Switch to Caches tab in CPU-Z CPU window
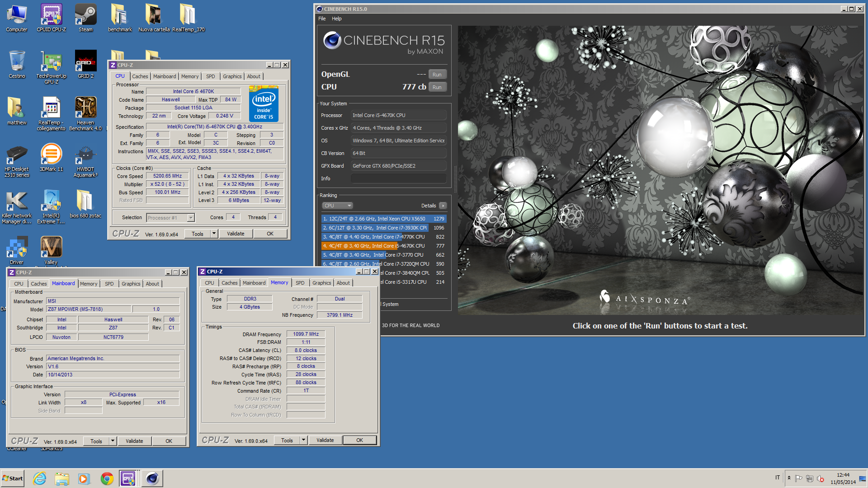The height and width of the screenshot is (488, 868). [x=140, y=76]
